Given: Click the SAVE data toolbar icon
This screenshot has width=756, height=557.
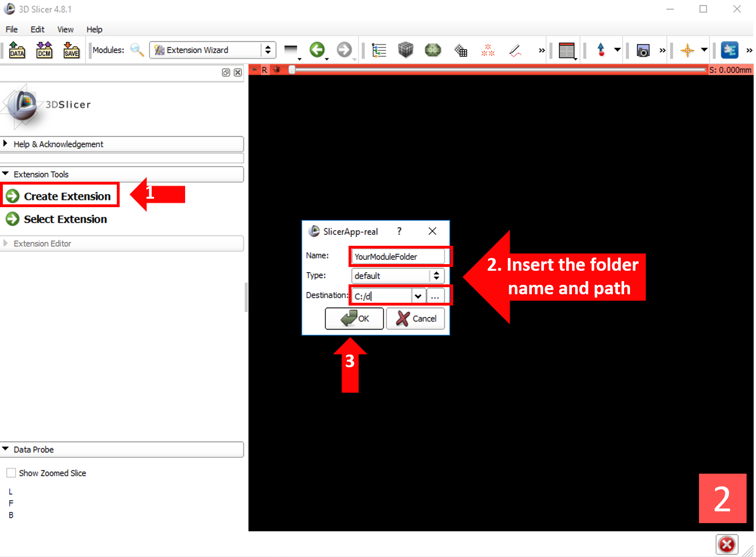Looking at the screenshot, I should click(71, 50).
